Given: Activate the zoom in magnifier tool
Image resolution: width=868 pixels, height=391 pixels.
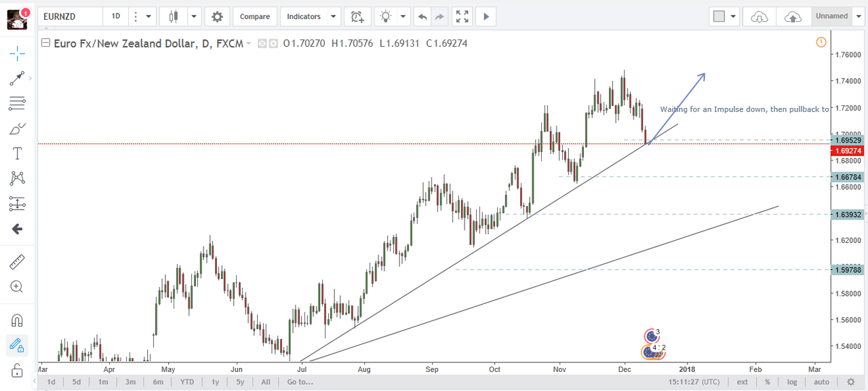Looking at the screenshot, I should click(17, 286).
